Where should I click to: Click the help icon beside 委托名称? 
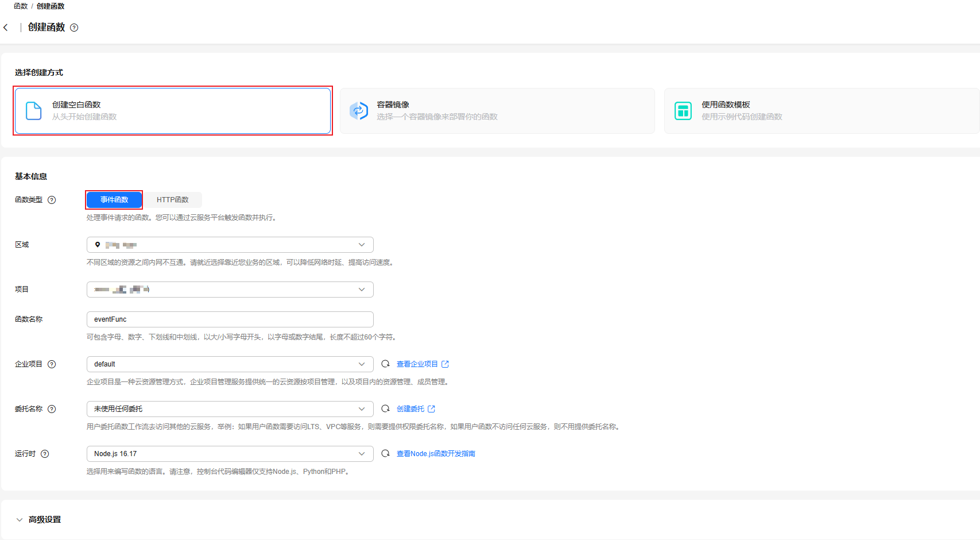click(x=52, y=409)
